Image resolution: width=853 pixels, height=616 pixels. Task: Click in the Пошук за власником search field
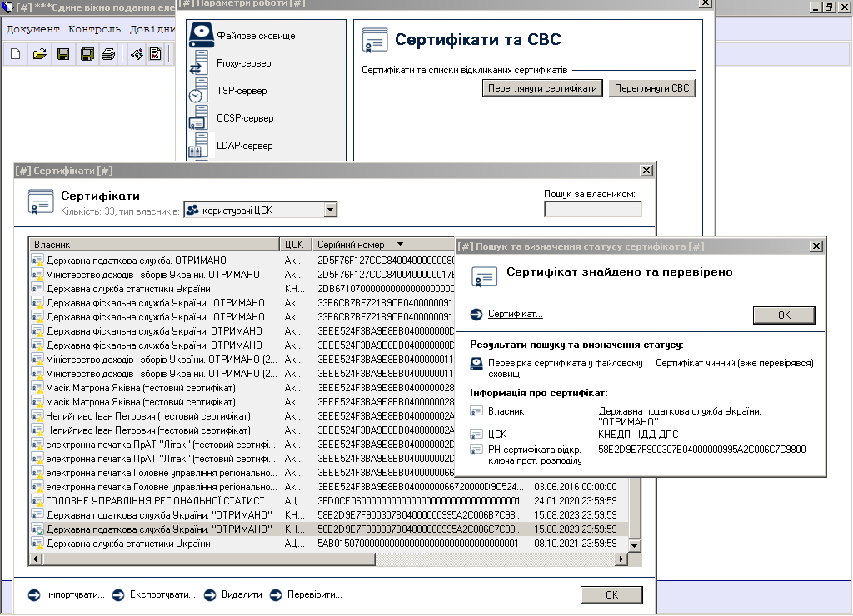(592, 210)
